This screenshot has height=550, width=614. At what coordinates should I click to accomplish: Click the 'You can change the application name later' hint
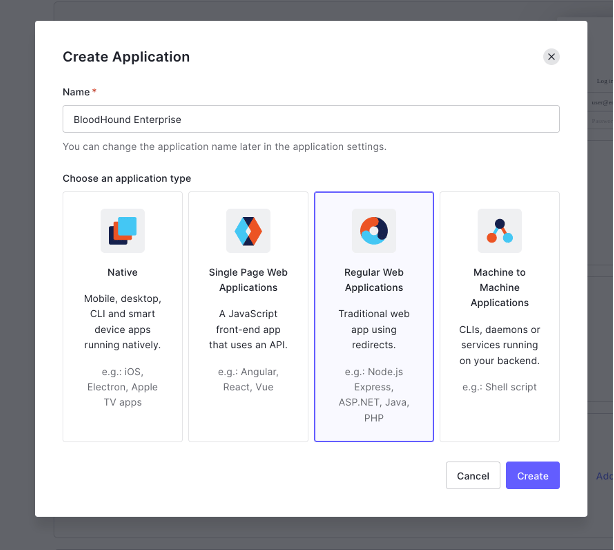pyautogui.click(x=224, y=147)
